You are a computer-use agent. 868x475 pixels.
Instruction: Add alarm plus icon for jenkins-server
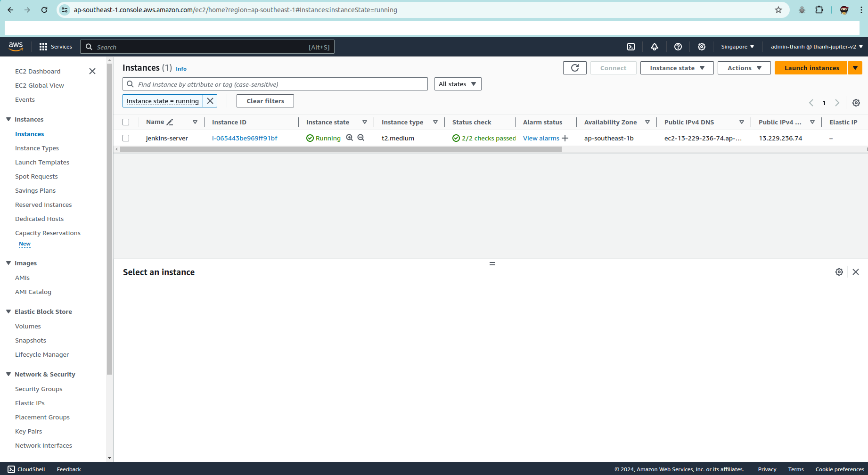565,138
